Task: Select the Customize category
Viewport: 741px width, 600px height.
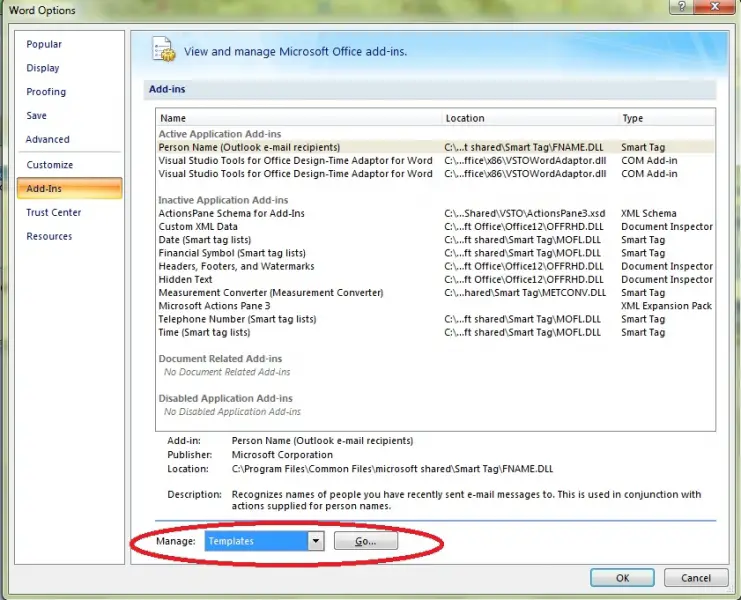Action: (x=50, y=165)
